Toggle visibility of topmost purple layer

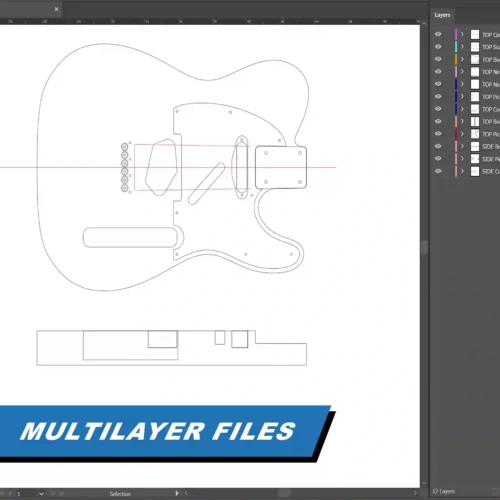[438, 34]
